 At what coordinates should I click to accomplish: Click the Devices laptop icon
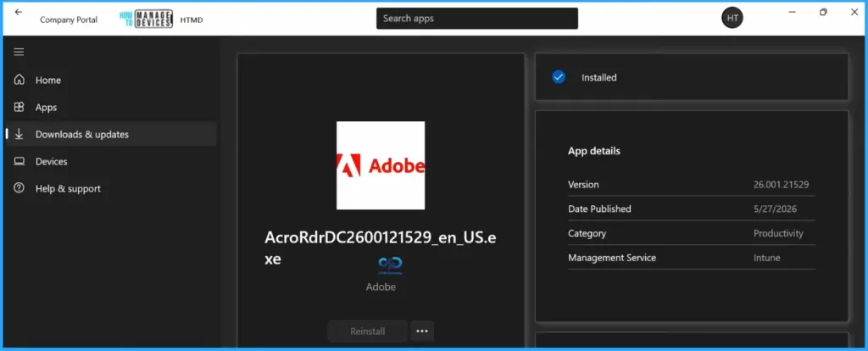[19, 161]
